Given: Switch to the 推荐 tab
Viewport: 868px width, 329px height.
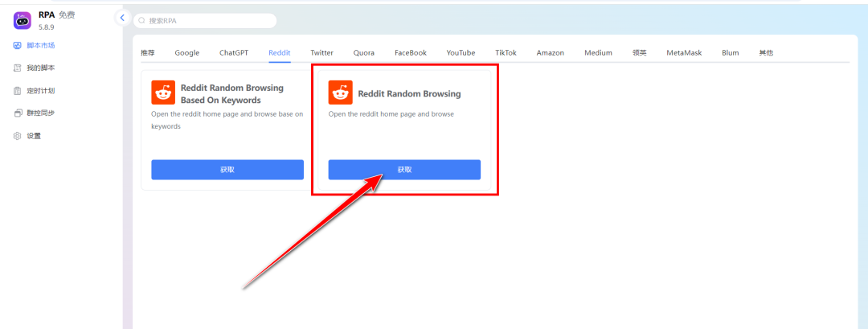Looking at the screenshot, I should [148, 52].
